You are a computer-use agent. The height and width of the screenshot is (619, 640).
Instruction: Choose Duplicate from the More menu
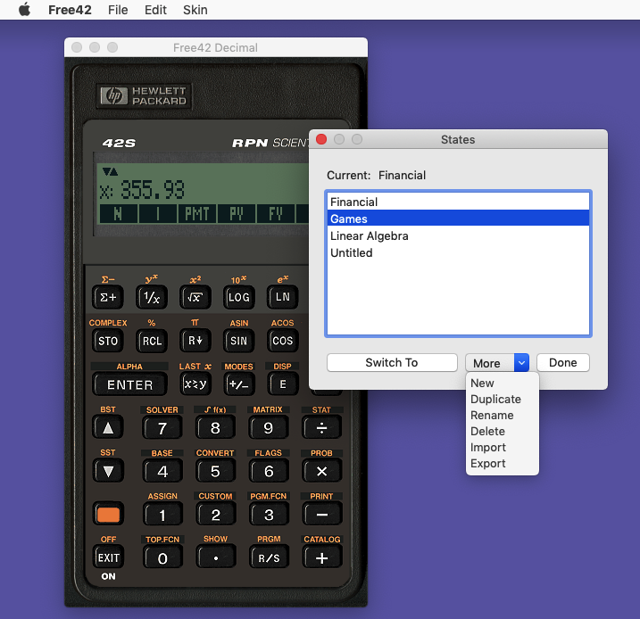point(502,399)
